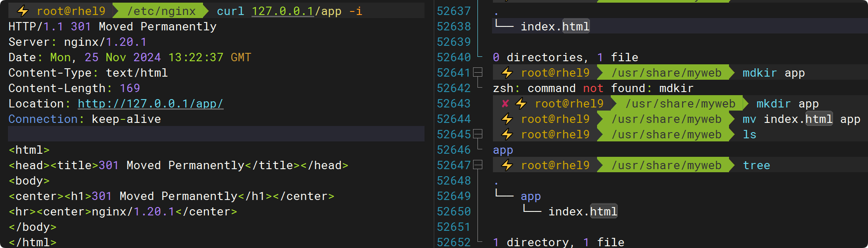Open the Location link http://127.0.0.1/app/
This screenshot has height=248, width=868.
click(x=150, y=104)
